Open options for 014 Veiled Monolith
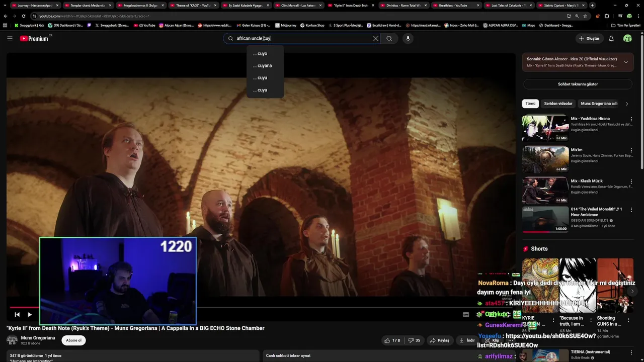 631,210
